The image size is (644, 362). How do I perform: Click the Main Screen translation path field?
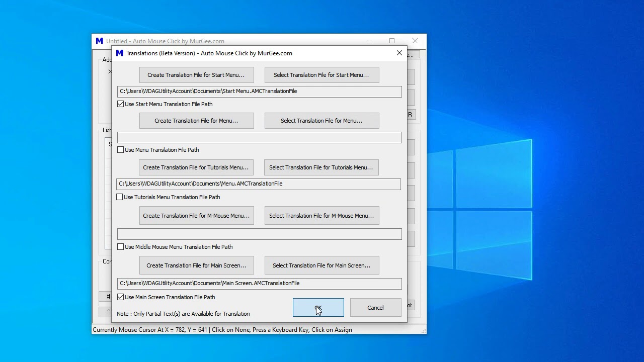(x=259, y=284)
